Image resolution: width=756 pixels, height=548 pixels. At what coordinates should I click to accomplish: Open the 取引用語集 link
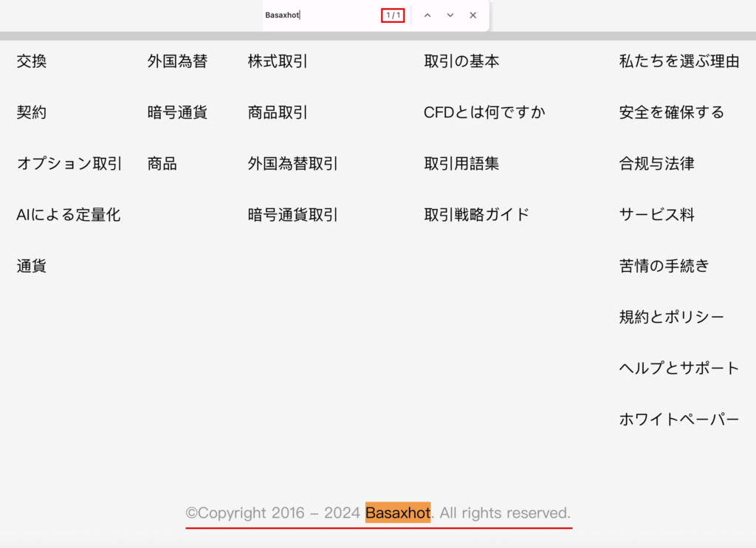[x=461, y=163]
